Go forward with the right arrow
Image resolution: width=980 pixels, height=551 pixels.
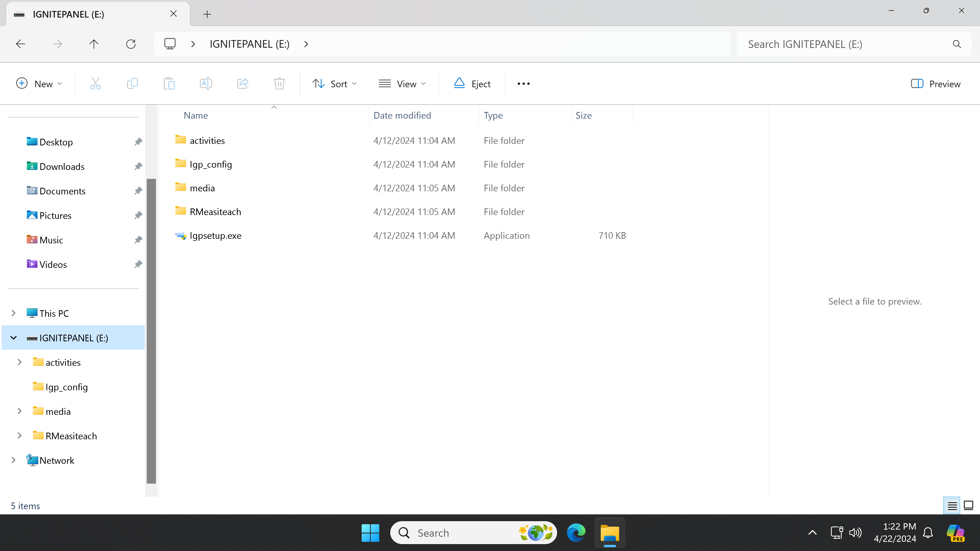pyautogui.click(x=57, y=44)
